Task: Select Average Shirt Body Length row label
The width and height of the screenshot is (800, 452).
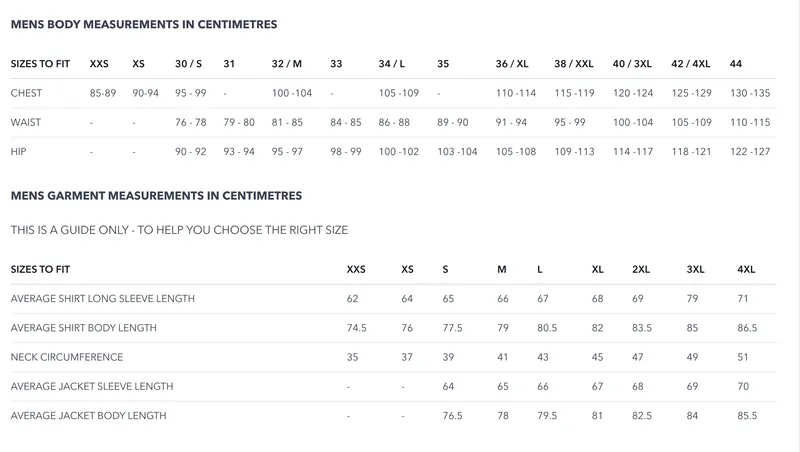Action: (84, 328)
